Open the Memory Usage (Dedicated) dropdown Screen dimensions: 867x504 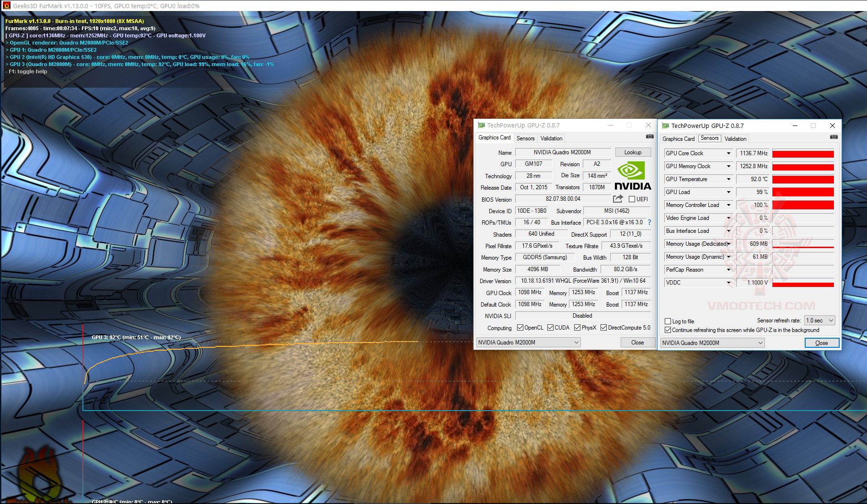click(x=728, y=244)
